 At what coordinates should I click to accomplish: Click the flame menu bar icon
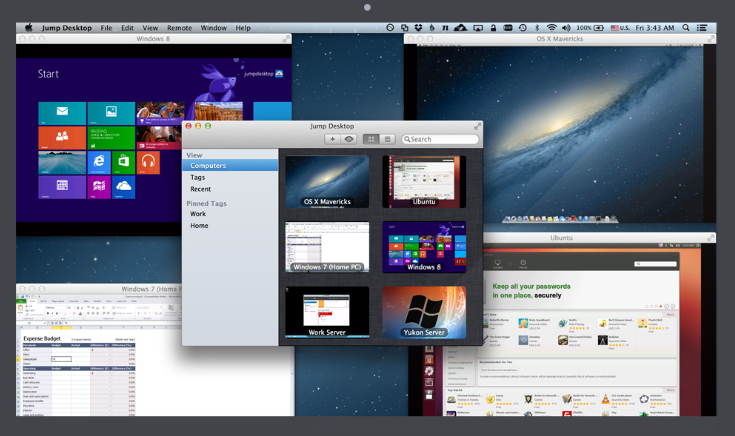tap(432, 28)
